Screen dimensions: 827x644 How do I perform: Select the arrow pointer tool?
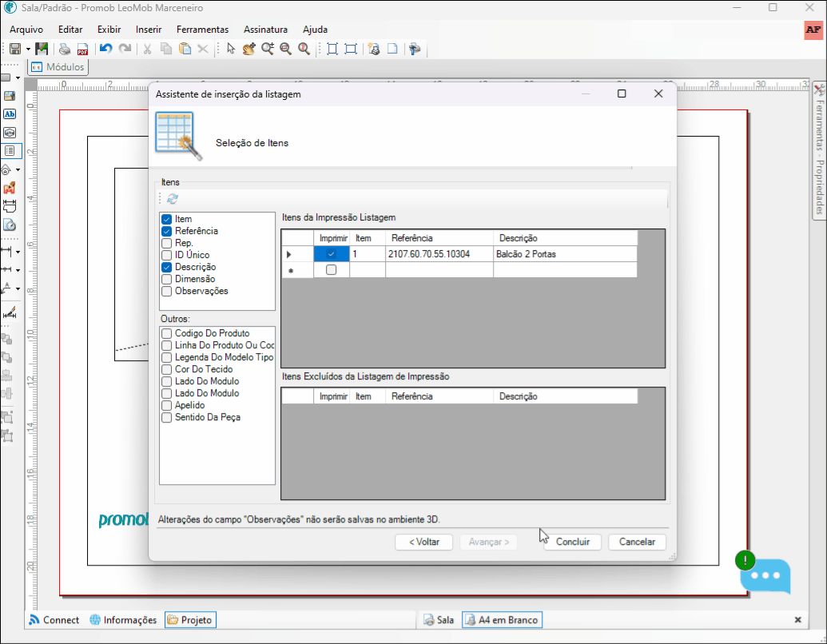(x=230, y=49)
